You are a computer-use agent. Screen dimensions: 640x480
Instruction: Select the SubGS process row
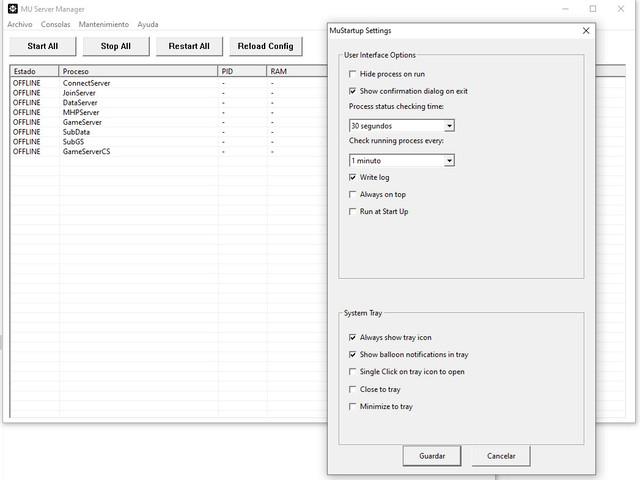pos(169,142)
